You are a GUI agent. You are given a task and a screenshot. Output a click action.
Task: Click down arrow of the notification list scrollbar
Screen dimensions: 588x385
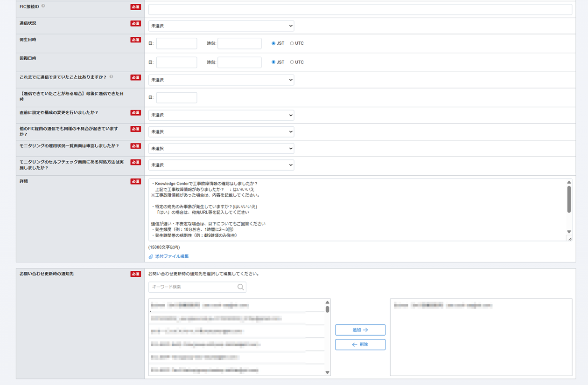[x=327, y=372]
